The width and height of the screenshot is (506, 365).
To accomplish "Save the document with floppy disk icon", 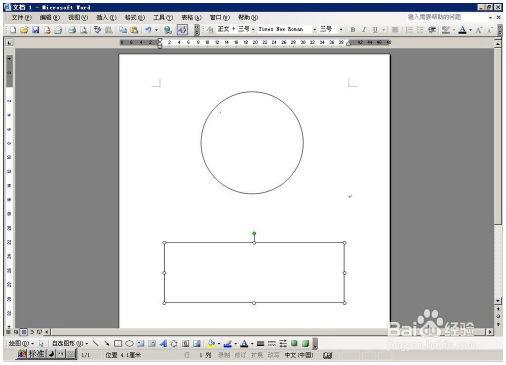I will (36, 30).
